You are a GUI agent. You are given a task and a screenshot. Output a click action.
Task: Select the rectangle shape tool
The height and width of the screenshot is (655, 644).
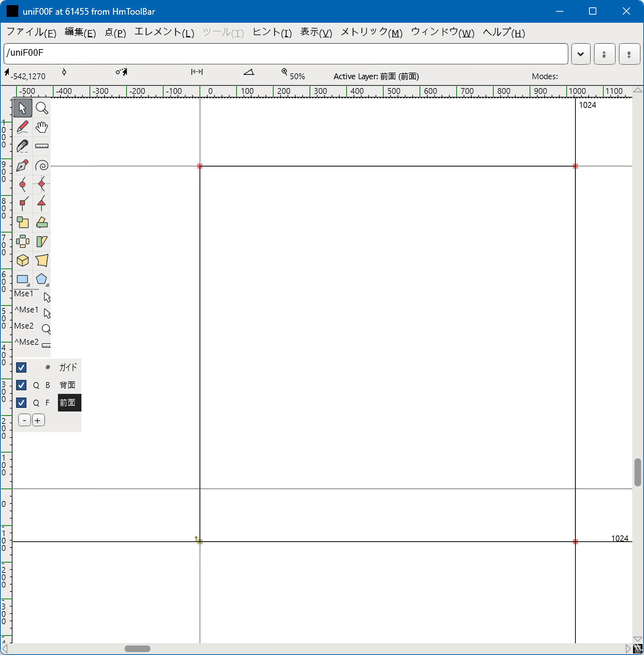[22, 279]
